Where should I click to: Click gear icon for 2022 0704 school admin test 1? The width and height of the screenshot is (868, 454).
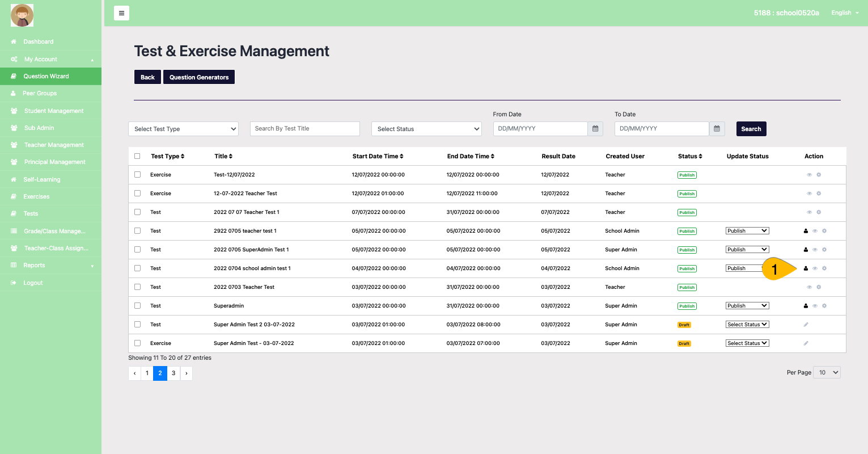[824, 268]
